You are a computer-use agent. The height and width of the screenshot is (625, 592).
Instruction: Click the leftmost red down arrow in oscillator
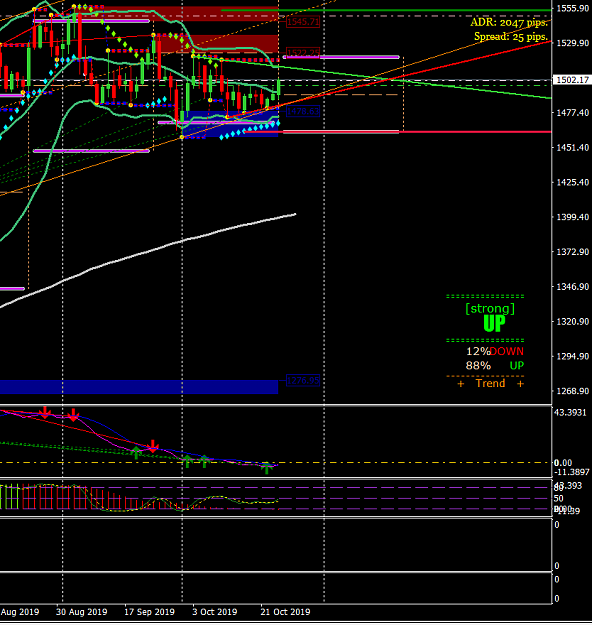click(x=45, y=412)
